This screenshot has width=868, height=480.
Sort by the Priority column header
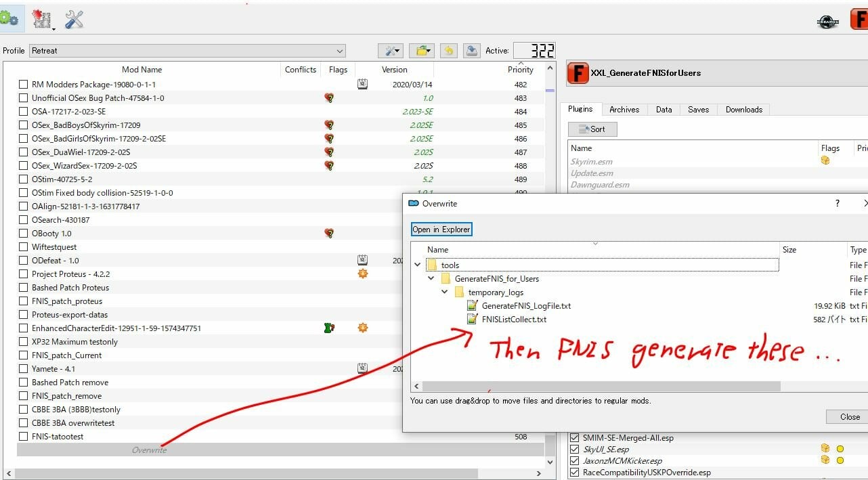[521, 70]
